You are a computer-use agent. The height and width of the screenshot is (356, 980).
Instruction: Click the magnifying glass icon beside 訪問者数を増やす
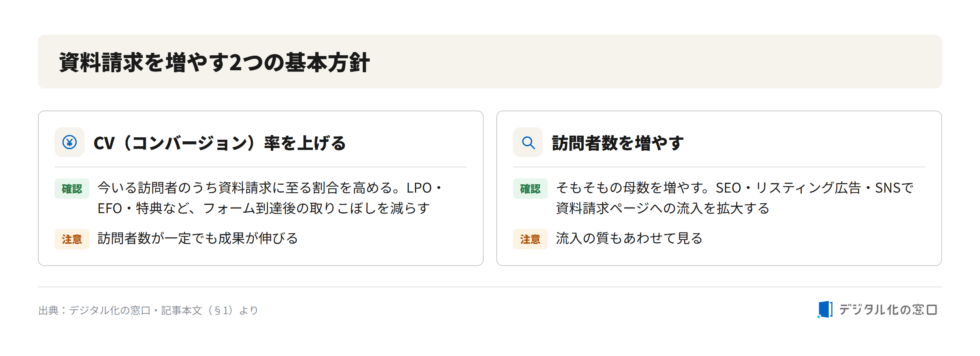pyautogui.click(x=528, y=142)
